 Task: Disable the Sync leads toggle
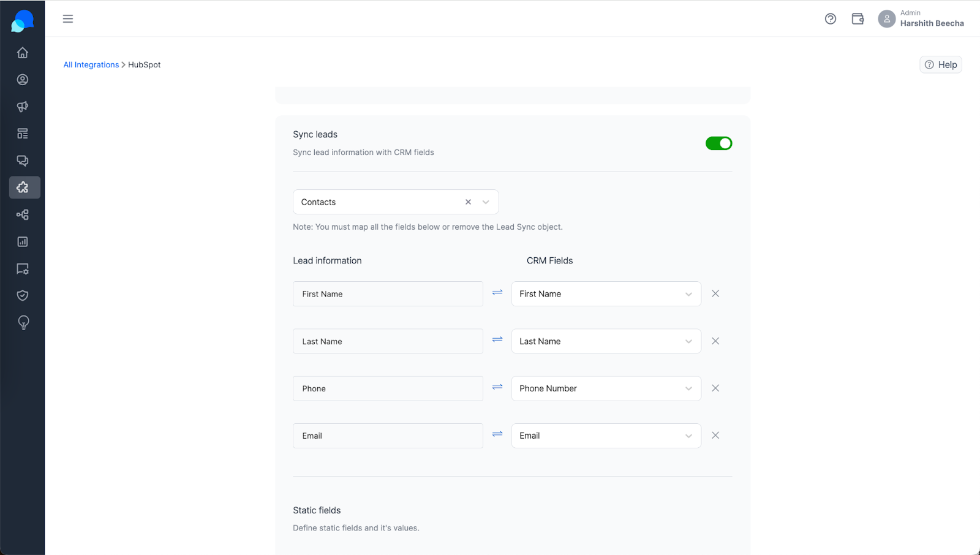point(718,143)
